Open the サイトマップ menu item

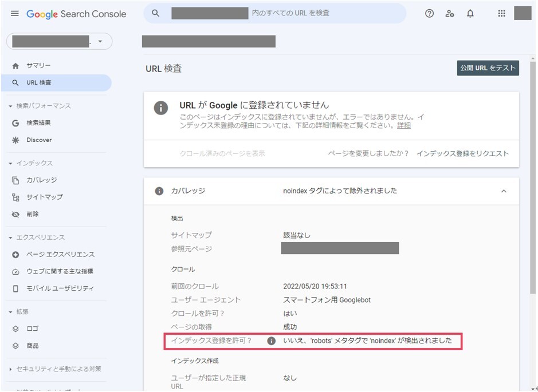pos(44,197)
